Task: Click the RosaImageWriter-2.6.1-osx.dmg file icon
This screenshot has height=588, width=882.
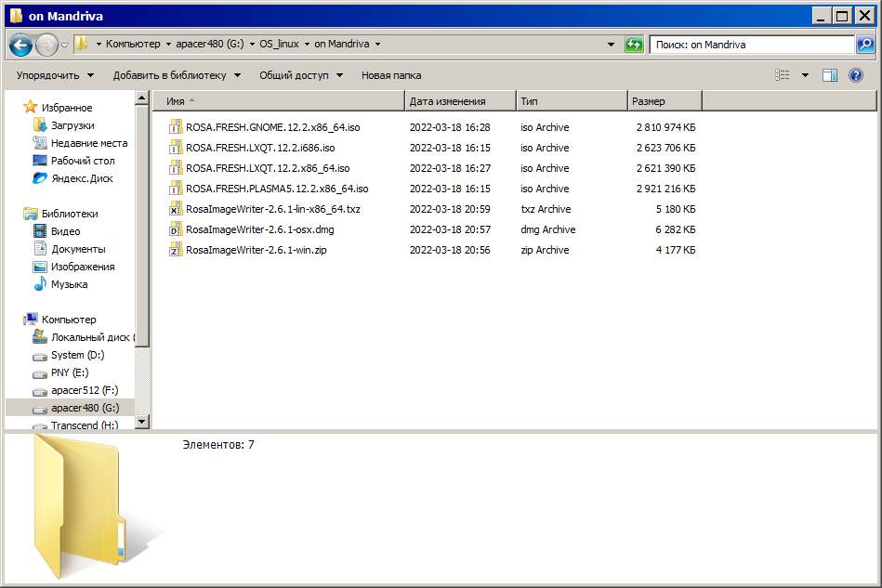Action: click(x=176, y=229)
